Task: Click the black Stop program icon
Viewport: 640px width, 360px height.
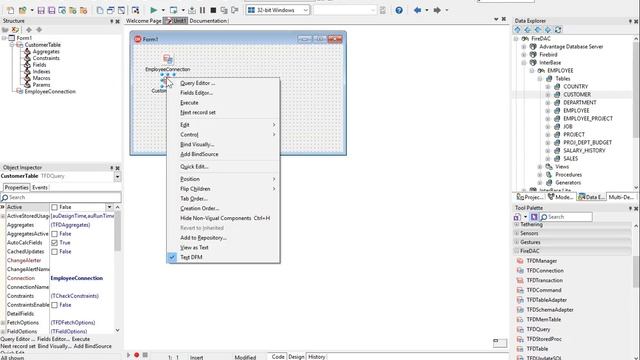Action: [x=213, y=10]
